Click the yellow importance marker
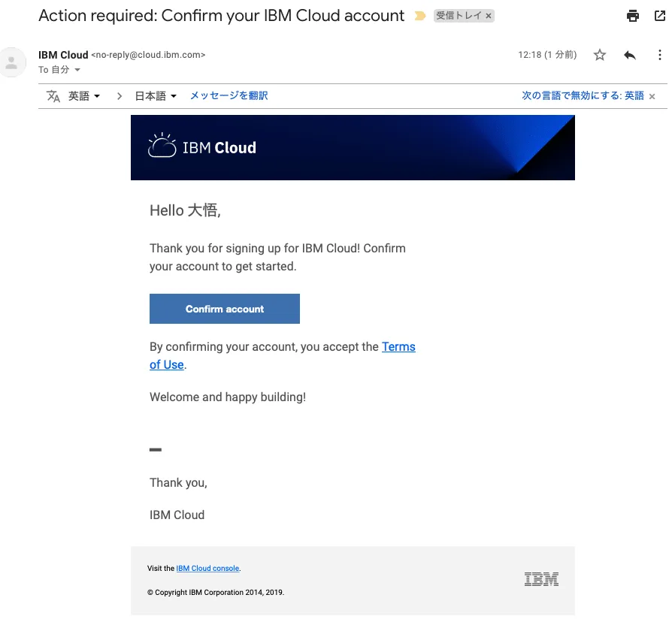The height and width of the screenshot is (625, 672). 420,16
